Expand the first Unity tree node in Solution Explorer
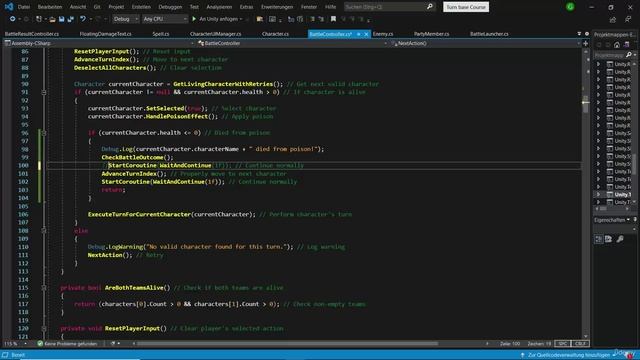This screenshot has height=360, width=640. tap(598, 64)
